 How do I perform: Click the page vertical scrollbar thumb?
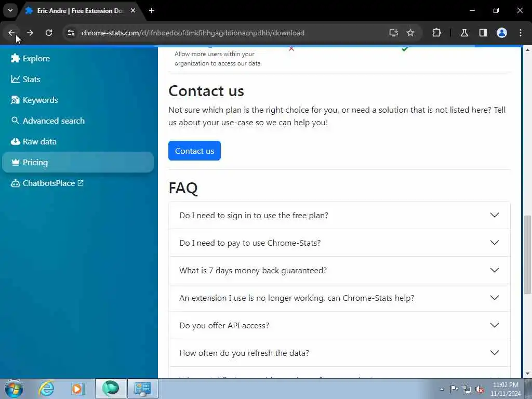coord(527,255)
